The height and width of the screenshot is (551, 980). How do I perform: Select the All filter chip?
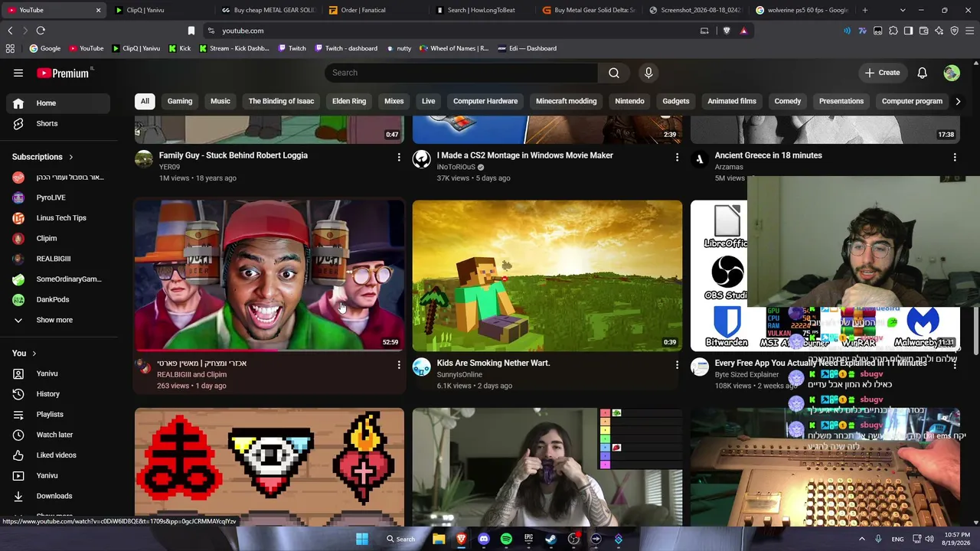point(145,101)
